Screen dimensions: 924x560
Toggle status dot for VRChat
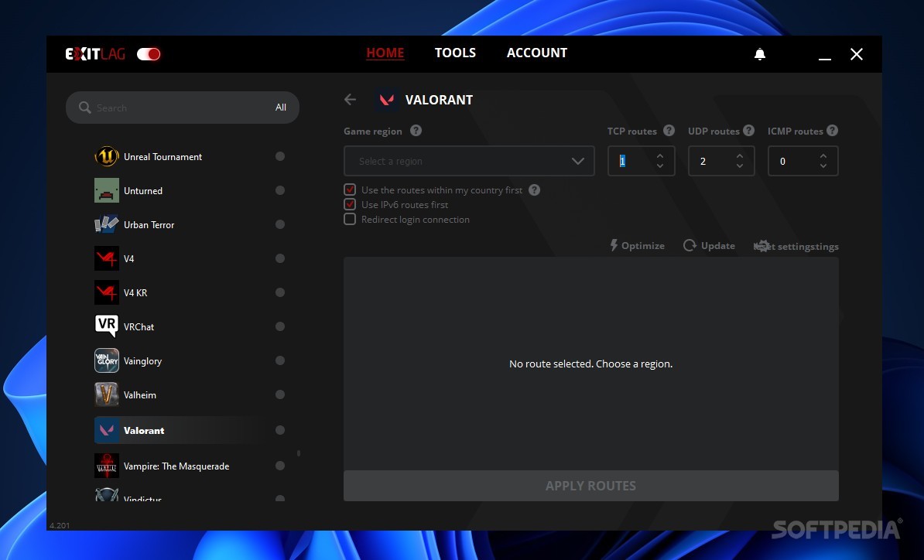click(x=280, y=326)
